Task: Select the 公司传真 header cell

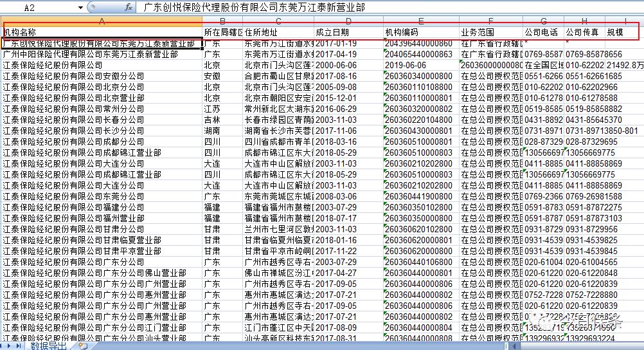Action: 584,33
